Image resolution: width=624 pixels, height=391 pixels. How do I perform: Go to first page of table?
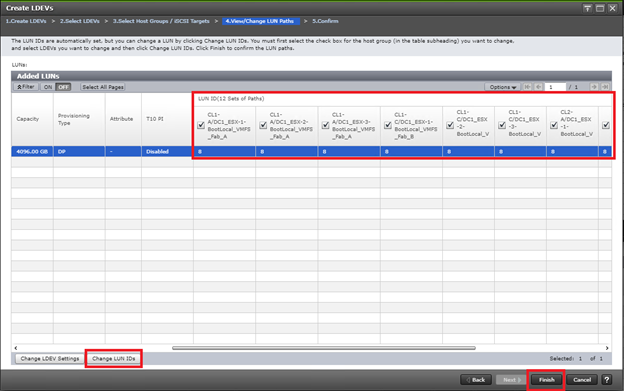coord(527,87)
